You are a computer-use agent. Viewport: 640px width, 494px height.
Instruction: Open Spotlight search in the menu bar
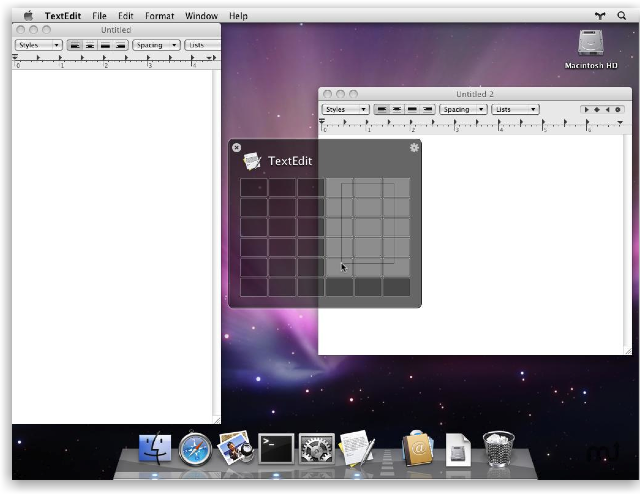click(x=622, y=16)
